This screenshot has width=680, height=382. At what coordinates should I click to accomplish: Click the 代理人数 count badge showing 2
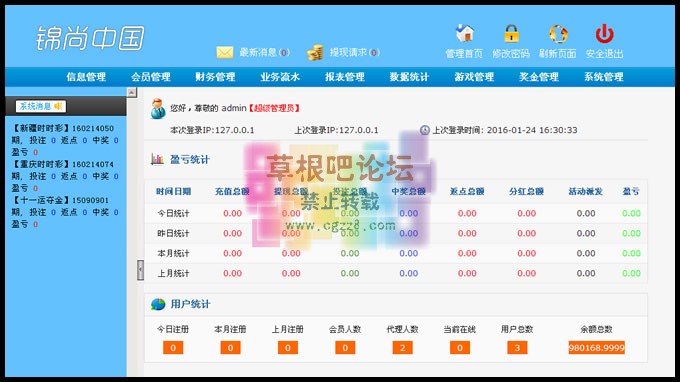point(402,348)
